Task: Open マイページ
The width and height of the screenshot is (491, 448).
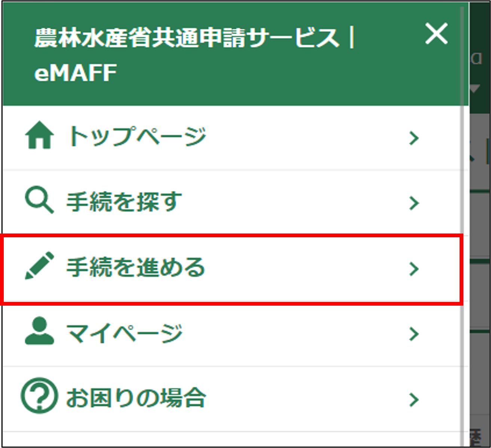Action: click(124, 333)
